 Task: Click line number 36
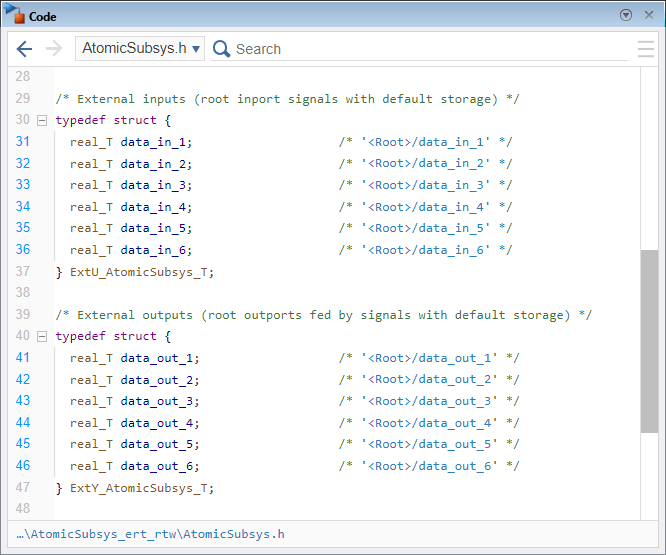pyautogui.click(x=23, y=250)
